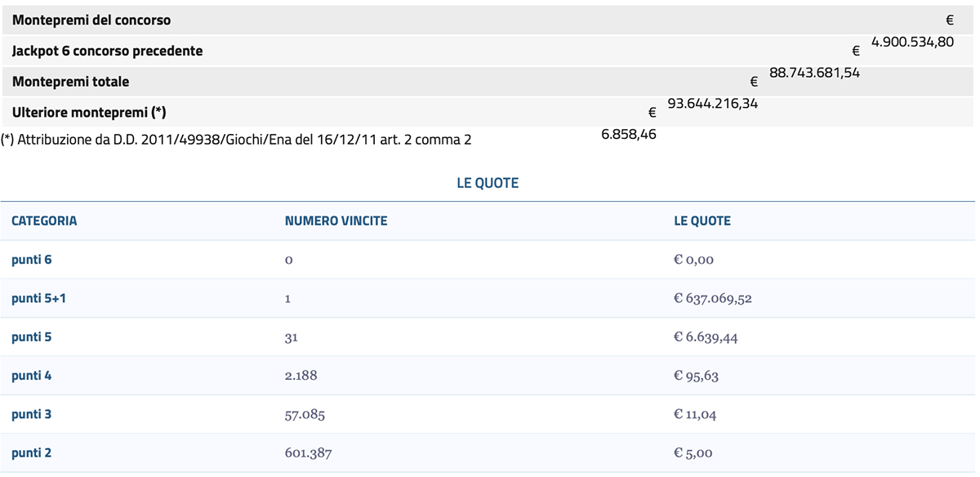Click the centered LE QUOTE section title
The height and width of the screenshot is (477, 980).
(488, 183)
